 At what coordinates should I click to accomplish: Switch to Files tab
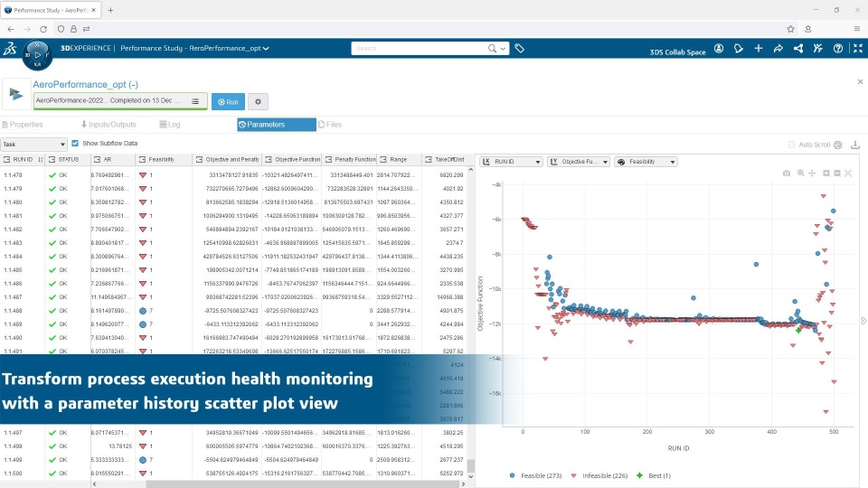[x=330, y=125]
